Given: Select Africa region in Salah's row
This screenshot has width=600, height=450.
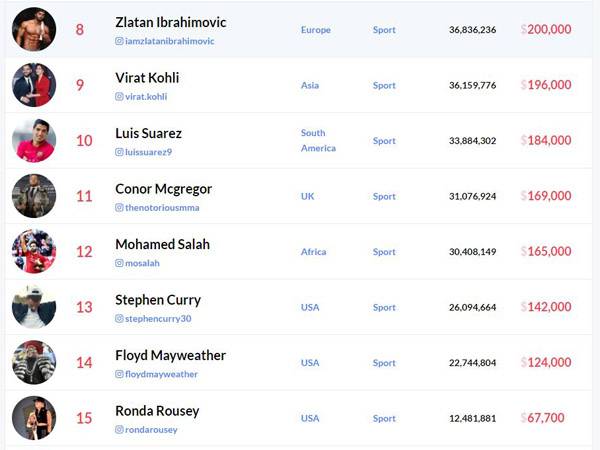Looking at the screenshot, I should pyautogui.click(x=314, y=252).
